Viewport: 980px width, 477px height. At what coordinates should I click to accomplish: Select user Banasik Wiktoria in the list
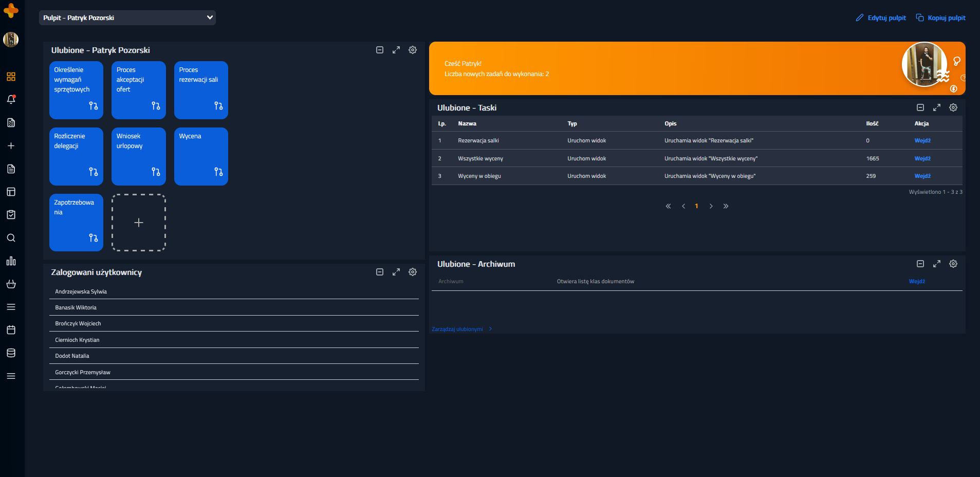[234, 307]
